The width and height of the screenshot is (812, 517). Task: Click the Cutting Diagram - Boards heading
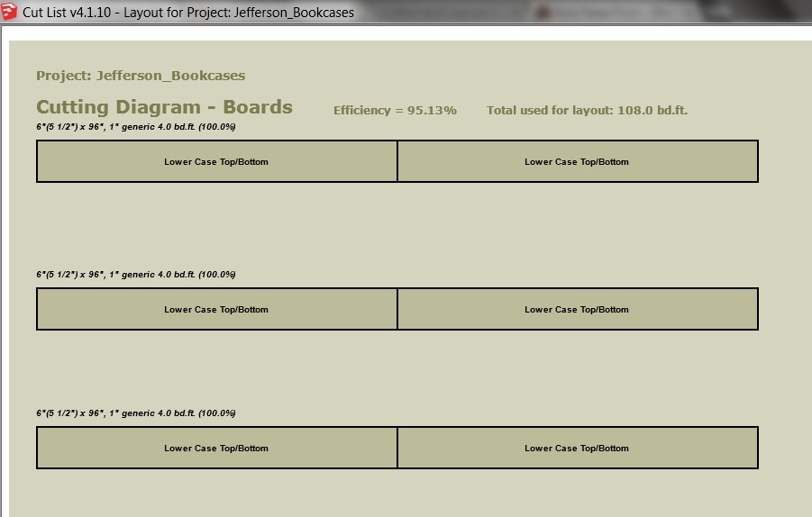[164, 107]
